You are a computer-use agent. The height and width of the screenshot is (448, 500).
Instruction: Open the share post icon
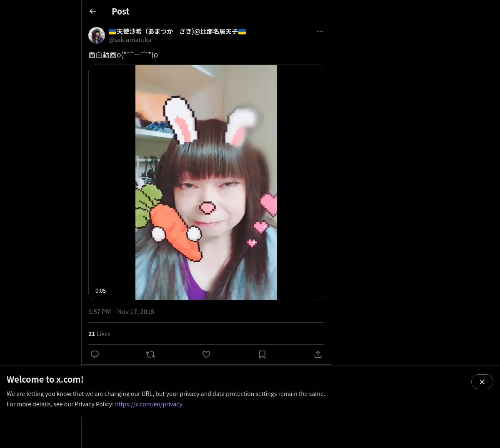(318, 354)
